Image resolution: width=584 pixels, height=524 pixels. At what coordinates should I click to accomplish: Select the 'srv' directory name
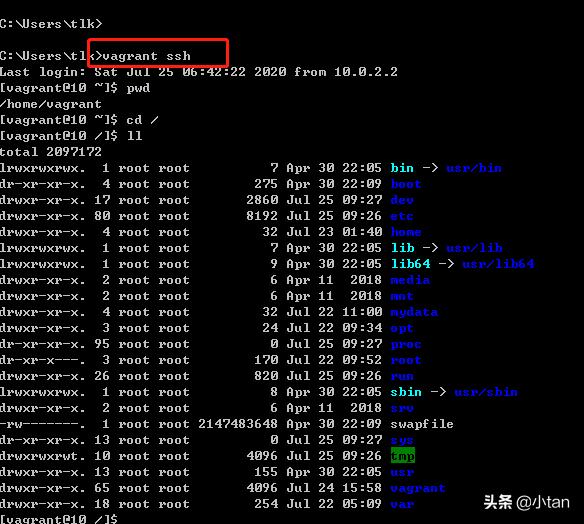click(402, 408)
